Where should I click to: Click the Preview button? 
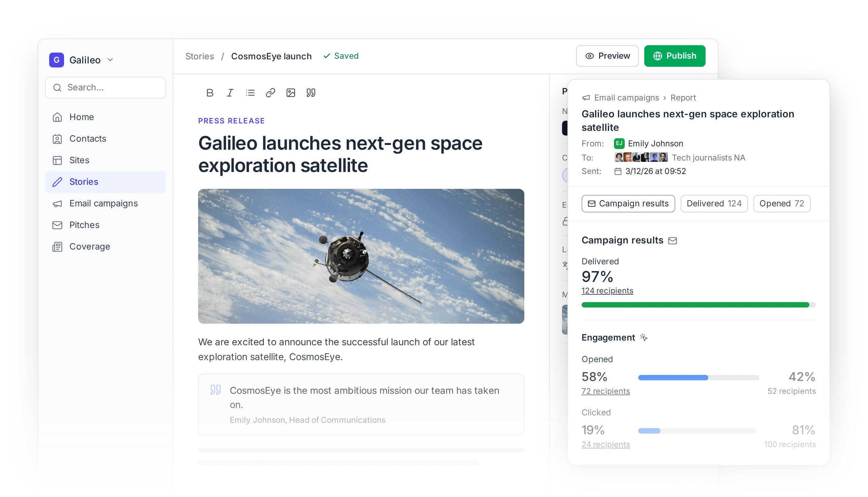pyautogui.click(x=607, y=56)
